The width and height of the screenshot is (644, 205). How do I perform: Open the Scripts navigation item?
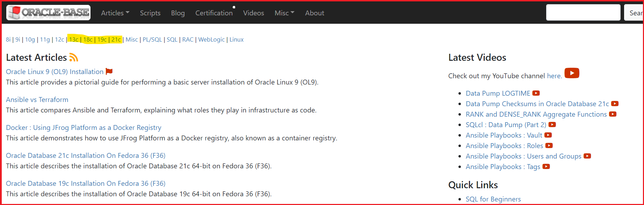coord(150,13)
